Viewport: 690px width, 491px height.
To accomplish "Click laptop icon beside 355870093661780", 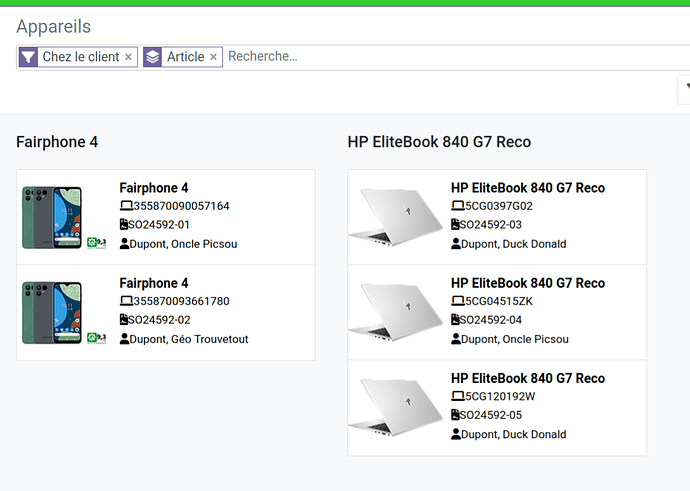I will click(126, 301).
